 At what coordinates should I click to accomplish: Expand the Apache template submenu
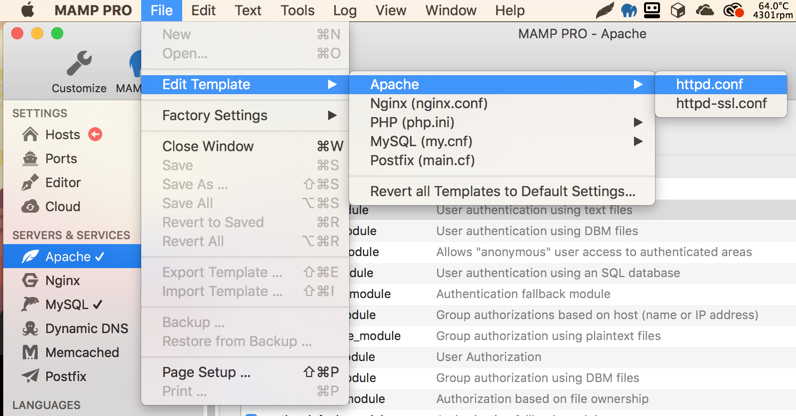click(x=502, y=84)
